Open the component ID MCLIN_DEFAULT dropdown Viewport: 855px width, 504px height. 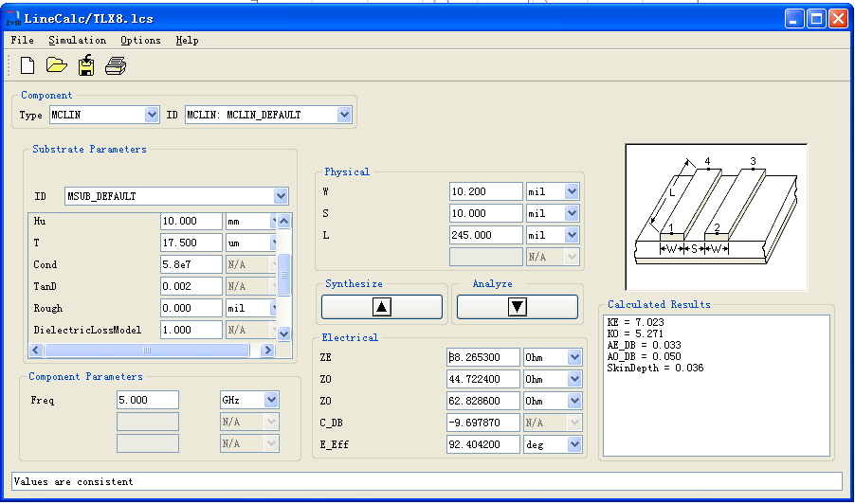343,115
